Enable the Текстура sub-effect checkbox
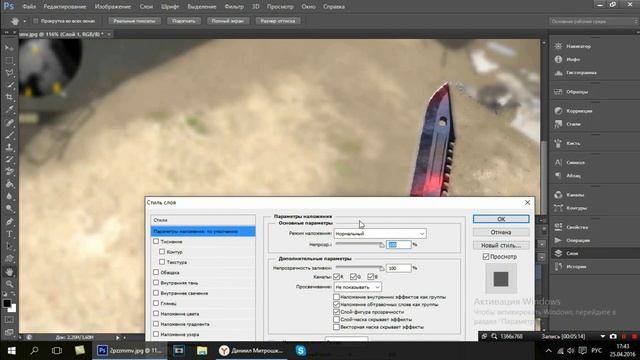The height and width of the screenshot is (360, 640). 162,262
